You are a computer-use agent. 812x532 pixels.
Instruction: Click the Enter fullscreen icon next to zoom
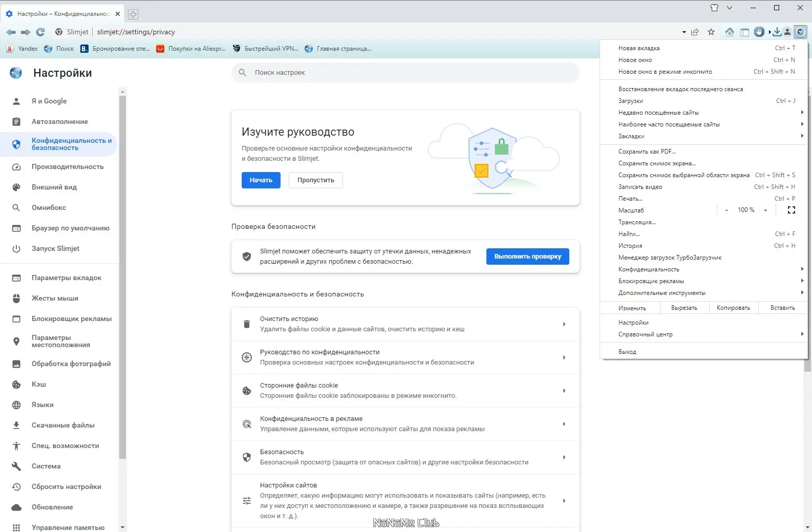click(x=791, y=210)
